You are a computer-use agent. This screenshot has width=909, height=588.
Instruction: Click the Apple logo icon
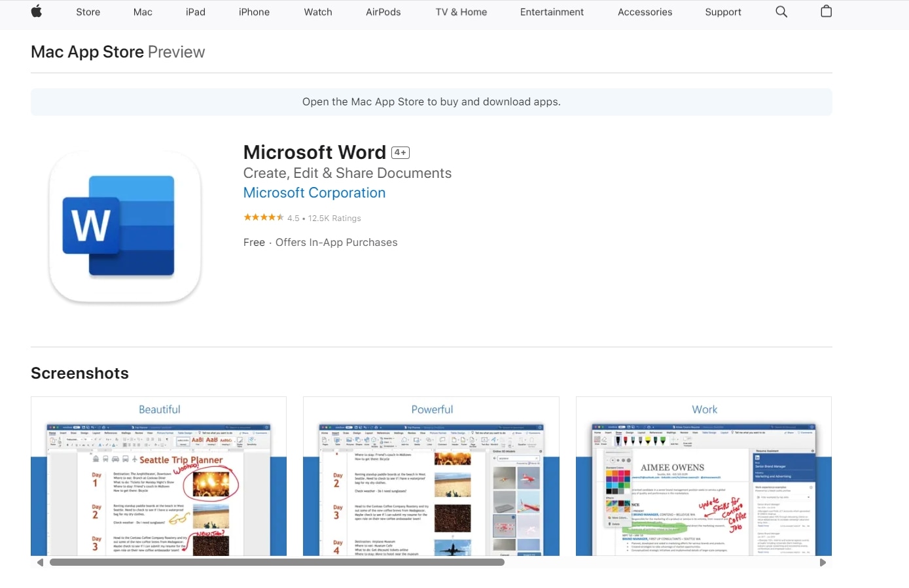(37, 11)
